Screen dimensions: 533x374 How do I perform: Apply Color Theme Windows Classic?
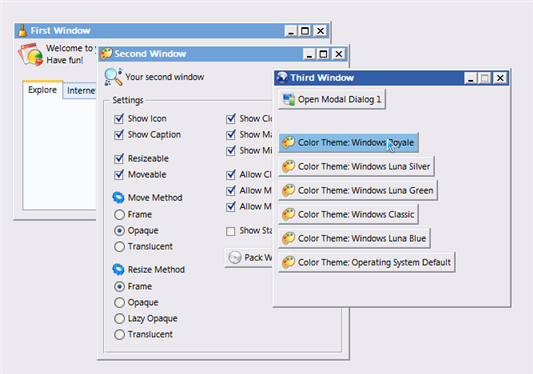(348, 215)
